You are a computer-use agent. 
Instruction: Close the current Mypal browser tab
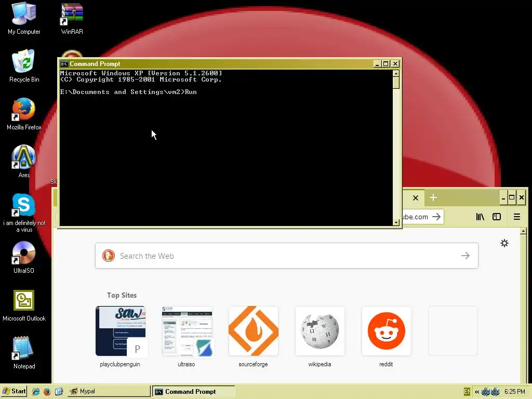[x=415, y=198]
